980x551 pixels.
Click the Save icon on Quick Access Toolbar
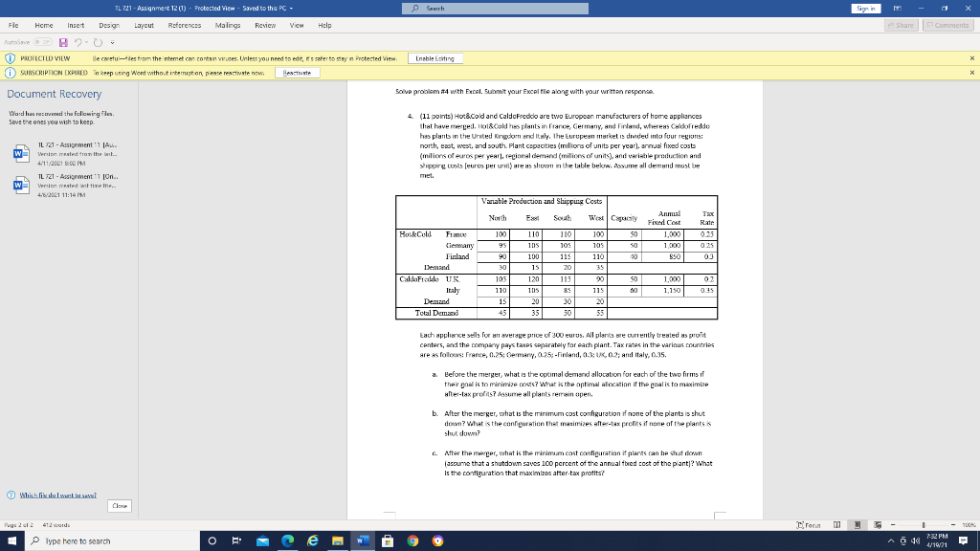(x=63, y=40)
